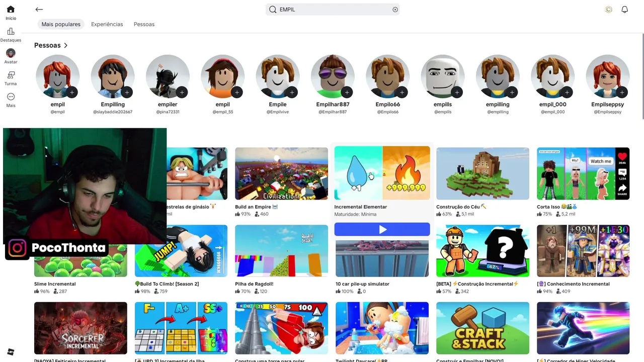644x362 pixels.
Task: Open the Empilseppsy username link
Action: [x=608, y=105]
